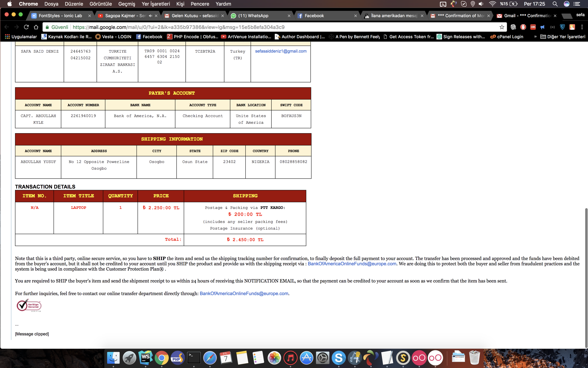Open the Vesta - LOGIN bookmark
The height and width of the screenshot is (368, 588).
click(113, 37)
